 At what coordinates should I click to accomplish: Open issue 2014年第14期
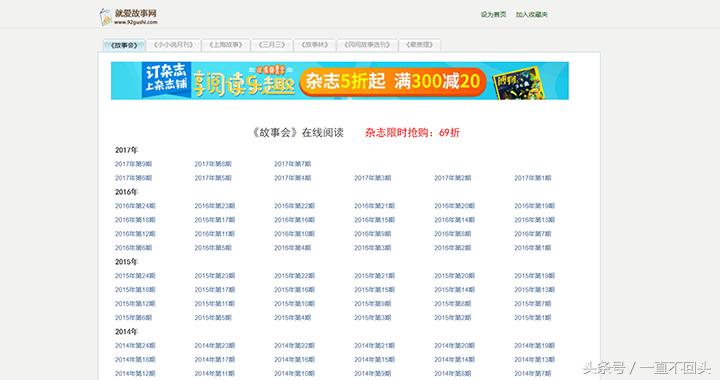455,360
